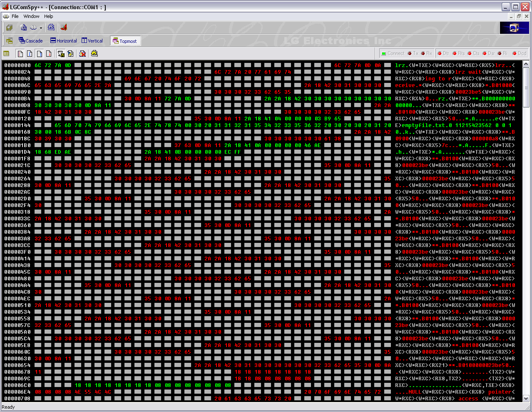
Task: Click the MDI child goggles icon beside File
Action: (x=6, y=16)
